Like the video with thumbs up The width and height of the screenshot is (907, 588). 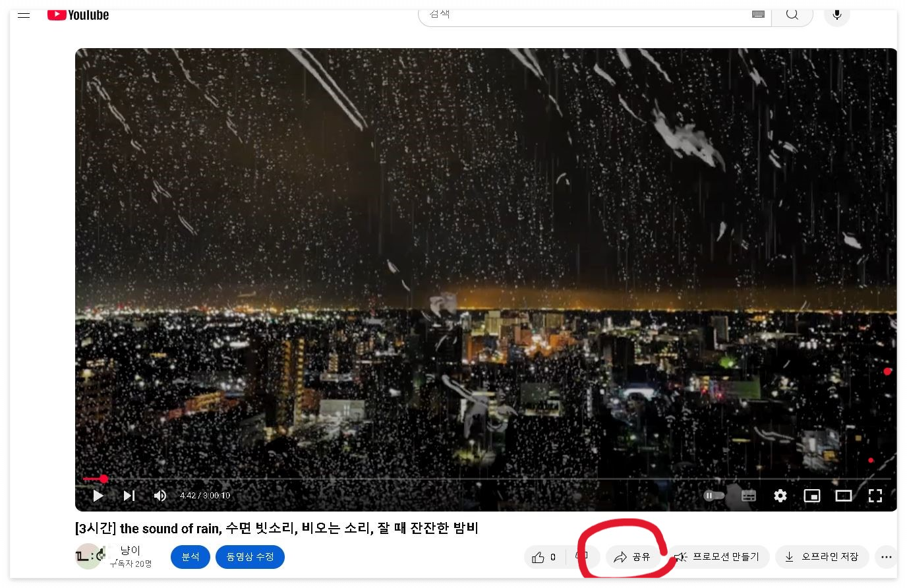pyautogui.click(x=544, y=557)
